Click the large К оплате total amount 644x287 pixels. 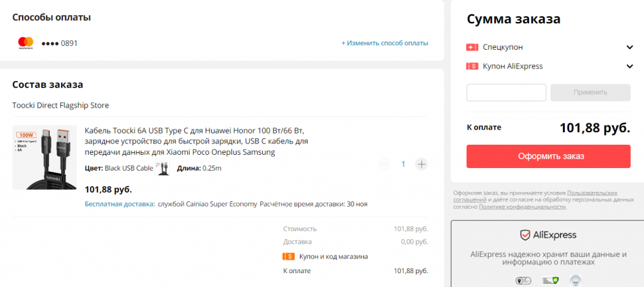pos(595,128)
